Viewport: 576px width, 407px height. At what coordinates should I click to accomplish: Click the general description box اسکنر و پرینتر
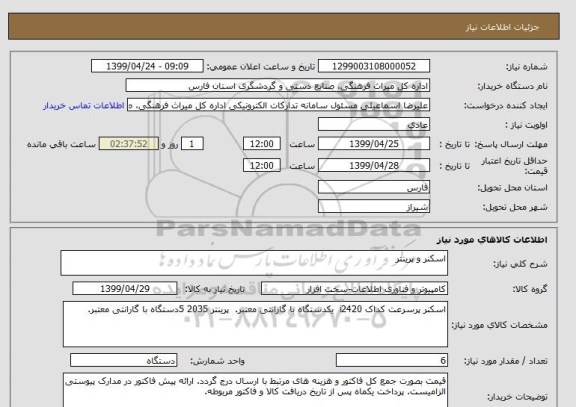(x=254, y=263)
